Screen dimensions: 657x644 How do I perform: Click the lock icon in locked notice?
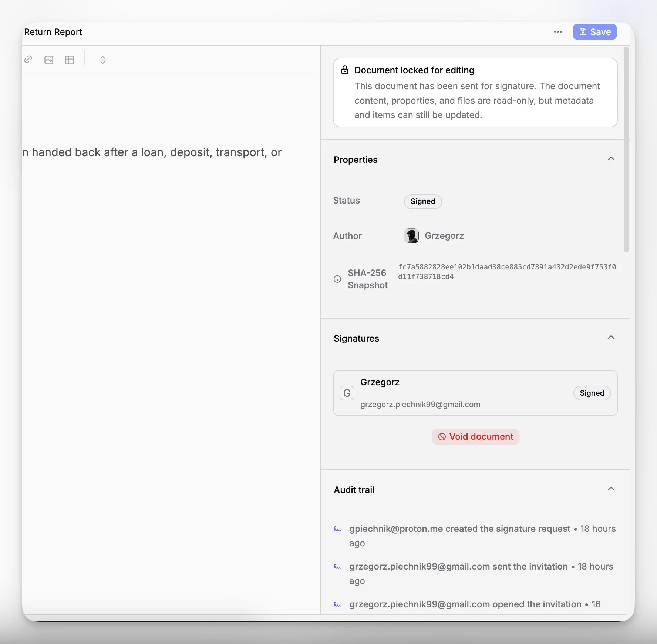click(x=344, y=70)
